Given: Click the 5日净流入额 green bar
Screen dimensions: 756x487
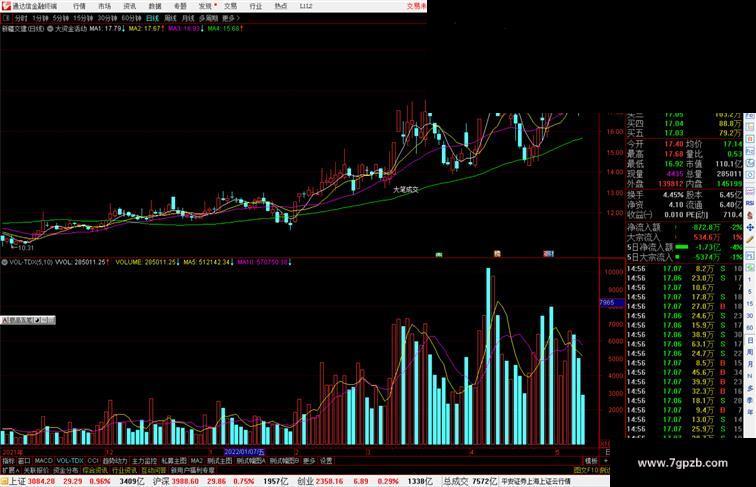Looking at the screenshot, I should click(x=682, y=247).
